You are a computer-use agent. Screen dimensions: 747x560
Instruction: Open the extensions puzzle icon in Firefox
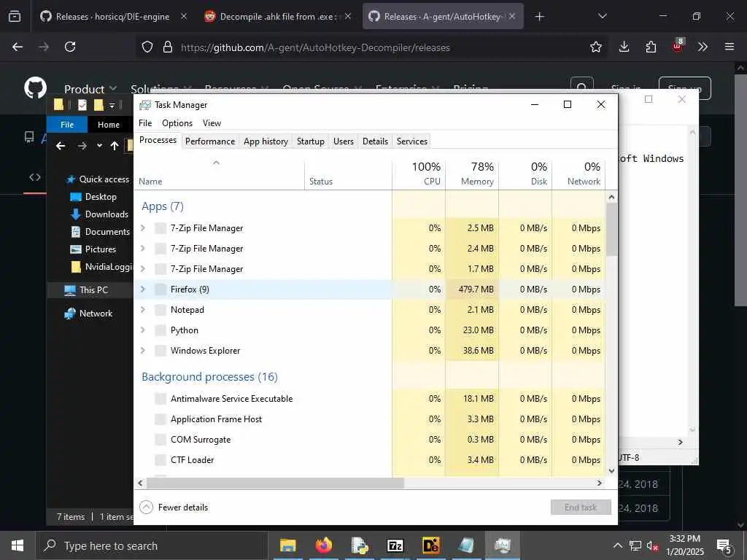pyautogui.click(x=651, y=47)
